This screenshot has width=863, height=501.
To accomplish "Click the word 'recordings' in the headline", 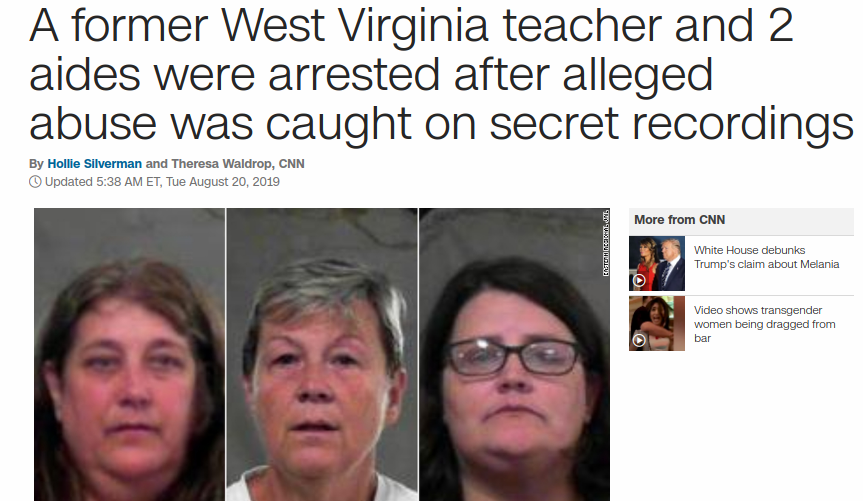I will click(743, 124).
